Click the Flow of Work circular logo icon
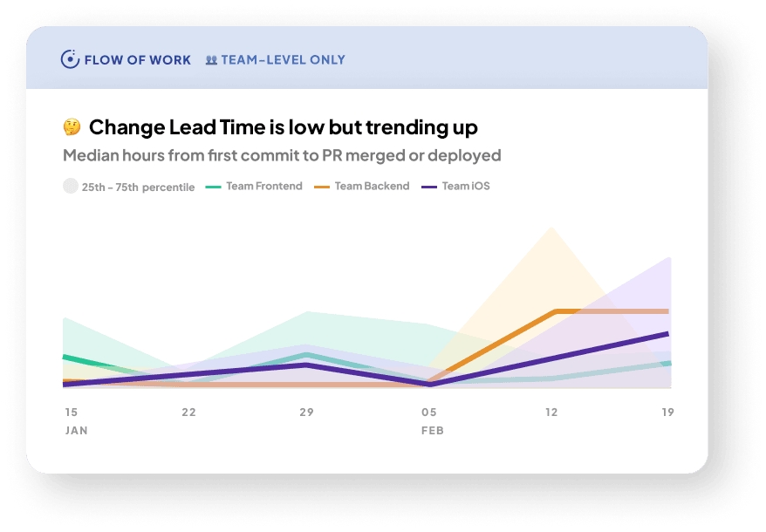Image resolution: width=766 pixels, height=532 pixels. click(70, 59)
